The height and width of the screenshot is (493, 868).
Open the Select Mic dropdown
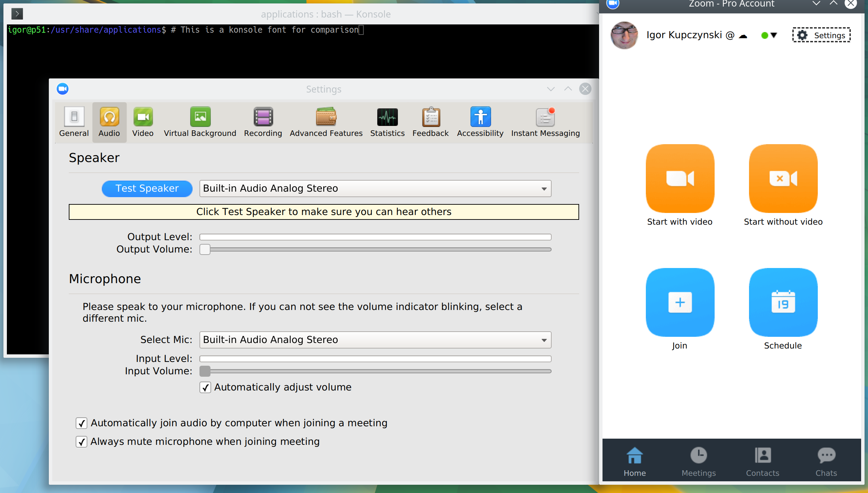click(375, 340)
